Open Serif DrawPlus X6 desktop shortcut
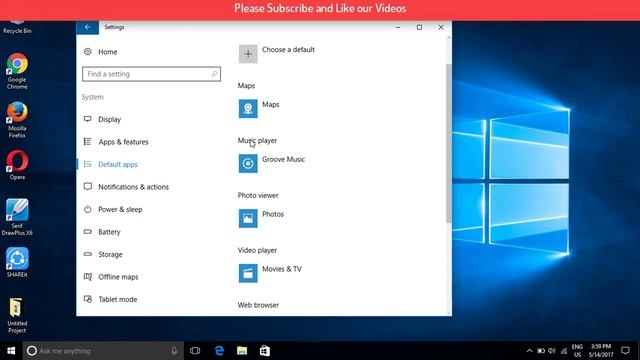This screenshot has height=360, width=640. (17, 217)
